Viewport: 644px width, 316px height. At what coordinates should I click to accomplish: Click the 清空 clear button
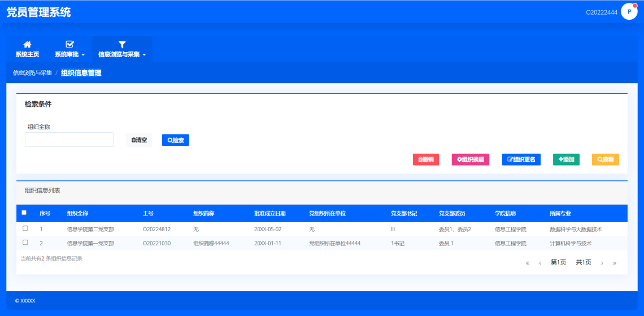pos(139,140)
